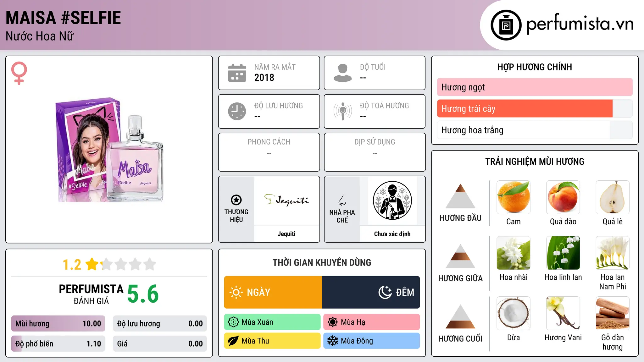Screen dimensions: 644x362
Task: Open the Hoa nhài jasmine note image
Action: coord(514,253)
